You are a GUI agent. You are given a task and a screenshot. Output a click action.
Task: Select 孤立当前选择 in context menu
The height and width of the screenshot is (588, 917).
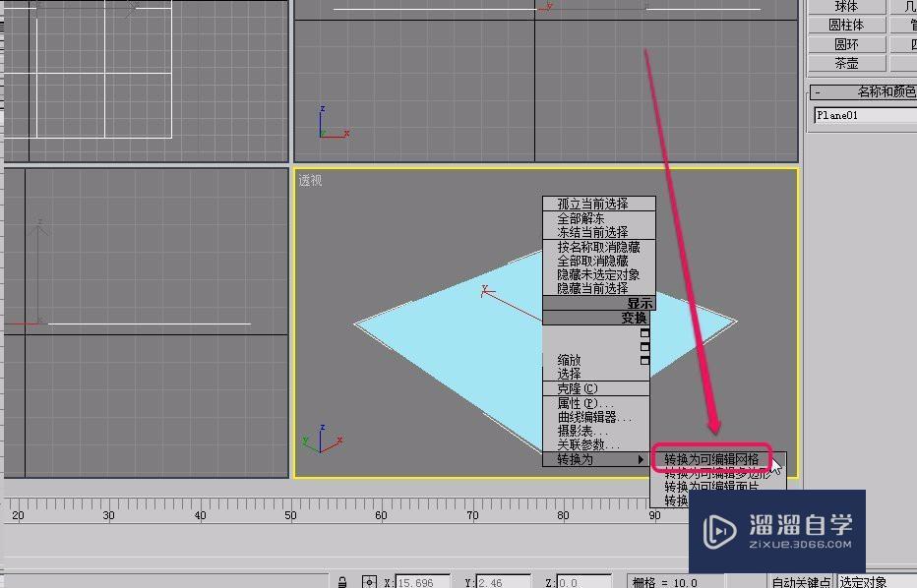tap(599, 204)
